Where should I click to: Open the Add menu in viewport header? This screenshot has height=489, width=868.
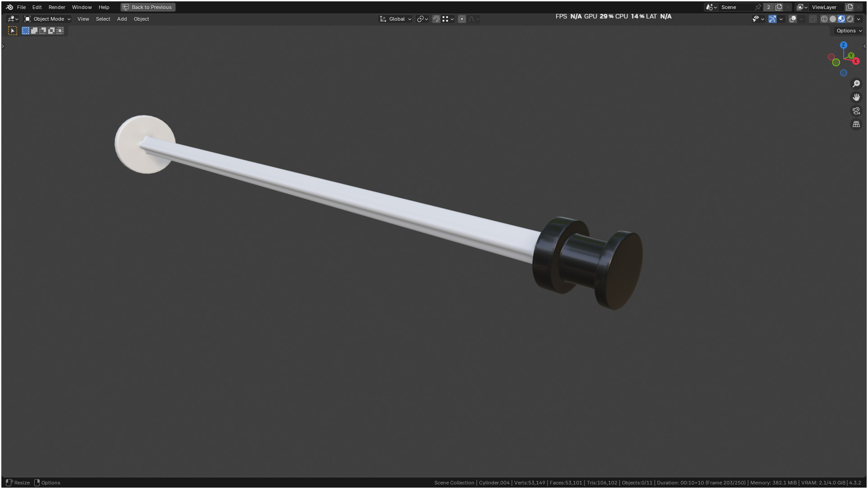click(122, 19)
